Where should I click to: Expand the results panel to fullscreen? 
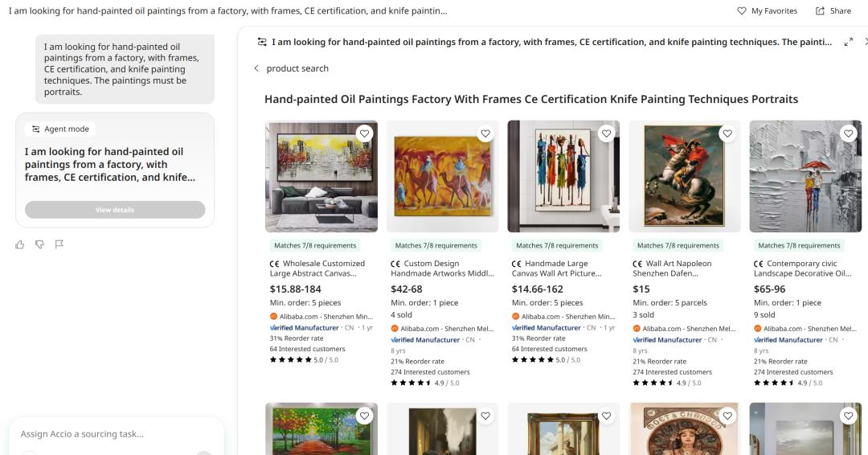coord(849,42)
